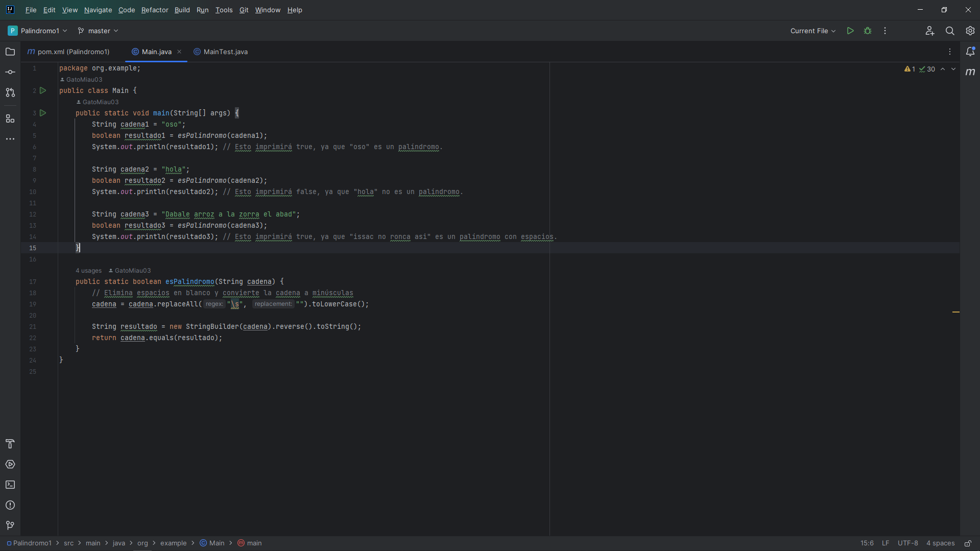Open the Maven tool window

coord(971,72)
